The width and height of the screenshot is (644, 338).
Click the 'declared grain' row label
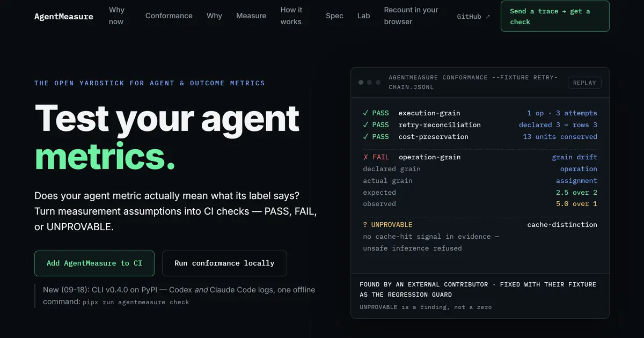click(x=392, y=169)
